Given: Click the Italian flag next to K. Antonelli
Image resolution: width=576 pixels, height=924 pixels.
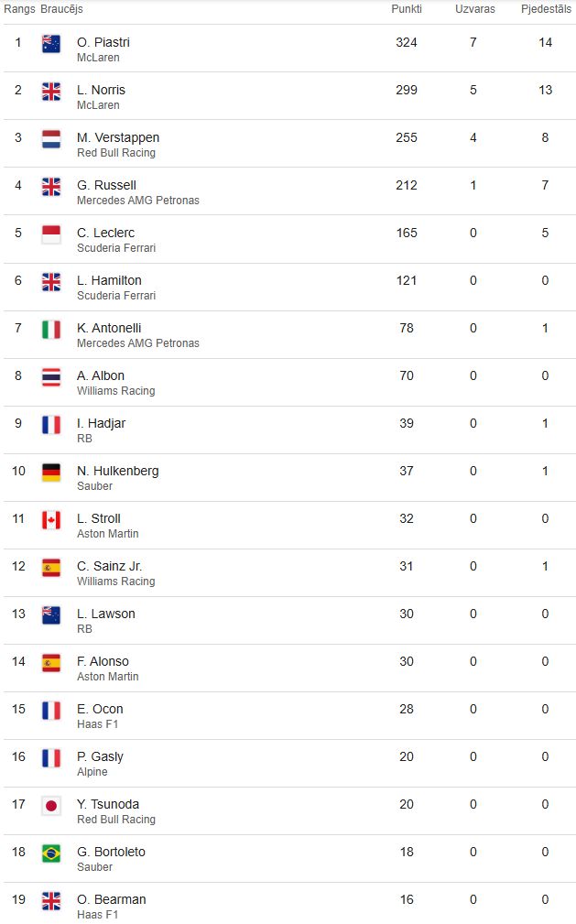Looking at the screenshot, I should point(51,330).
